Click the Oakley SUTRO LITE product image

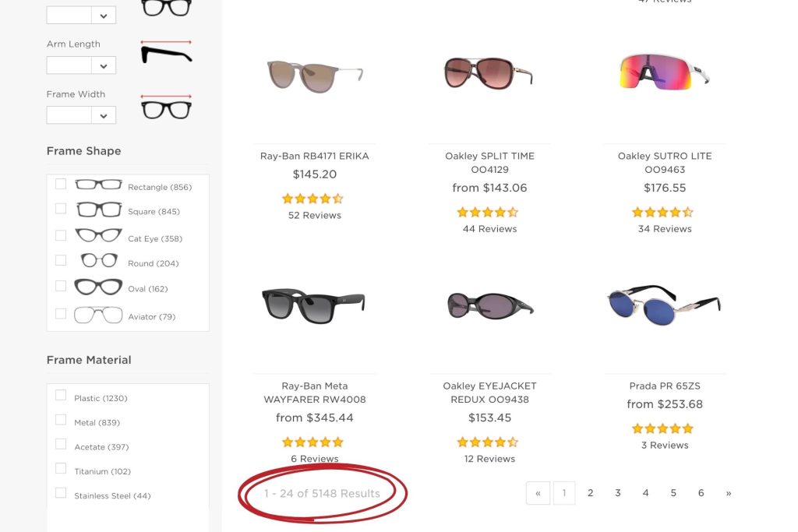coord(664,75)
